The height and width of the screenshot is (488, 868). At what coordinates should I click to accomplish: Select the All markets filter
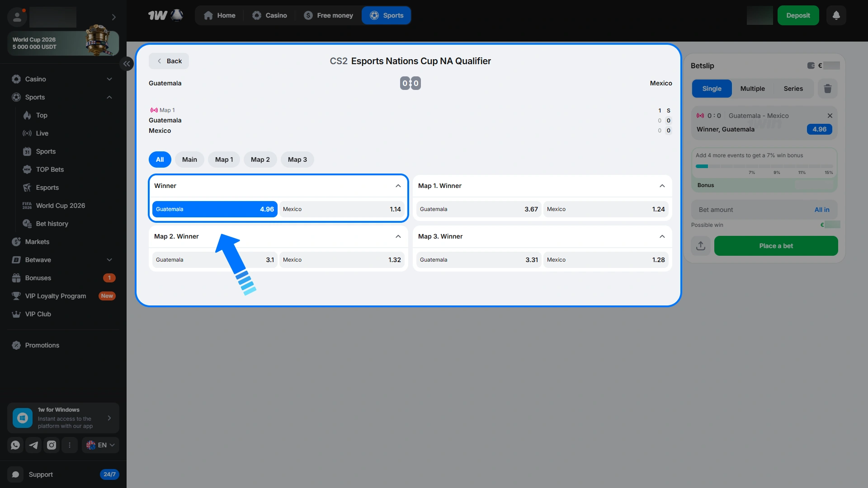click(160, 160)
